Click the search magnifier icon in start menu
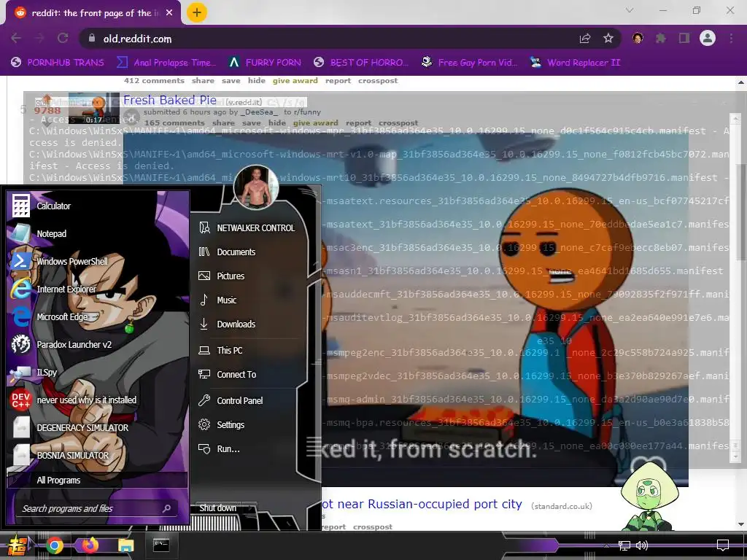 [166, 508]
